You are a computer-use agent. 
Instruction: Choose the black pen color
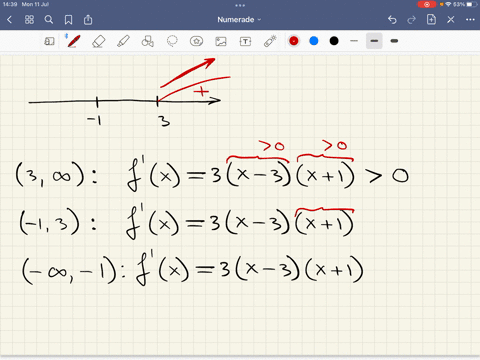[x=334, y=41]
